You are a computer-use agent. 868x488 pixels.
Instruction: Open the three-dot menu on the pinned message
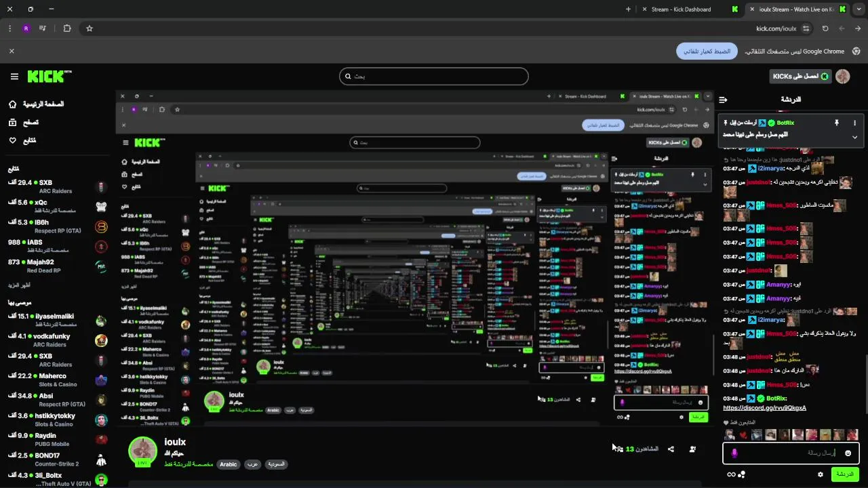pos(854,123)
